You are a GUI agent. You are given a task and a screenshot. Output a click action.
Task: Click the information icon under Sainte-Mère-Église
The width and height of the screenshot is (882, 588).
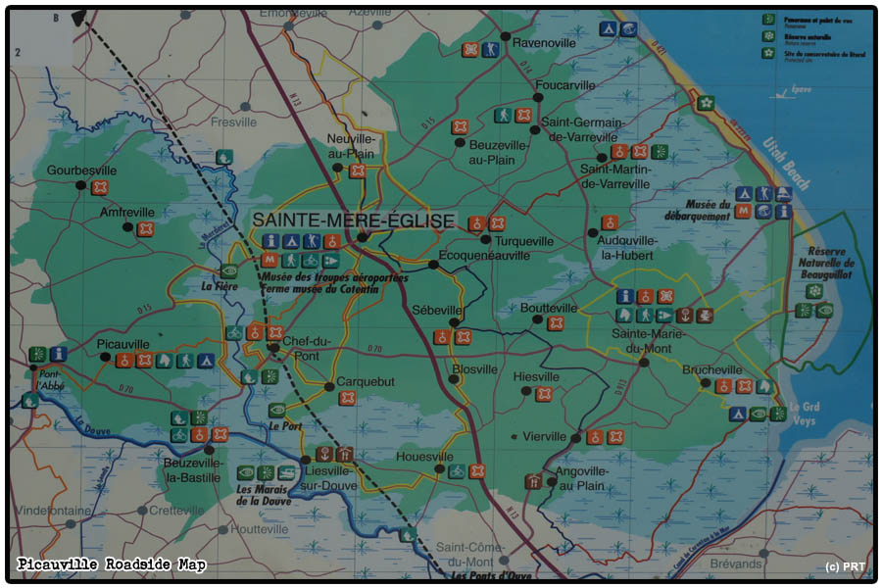269,241
